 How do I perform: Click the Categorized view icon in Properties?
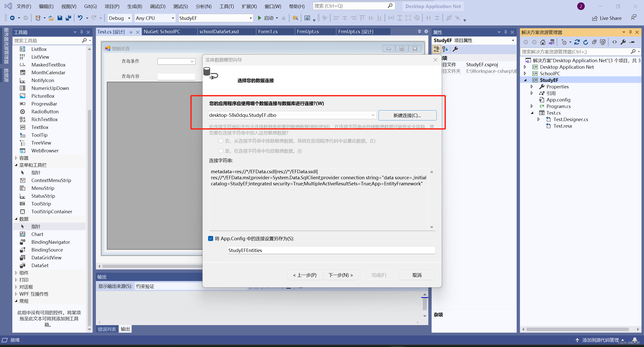click(436, 49)
